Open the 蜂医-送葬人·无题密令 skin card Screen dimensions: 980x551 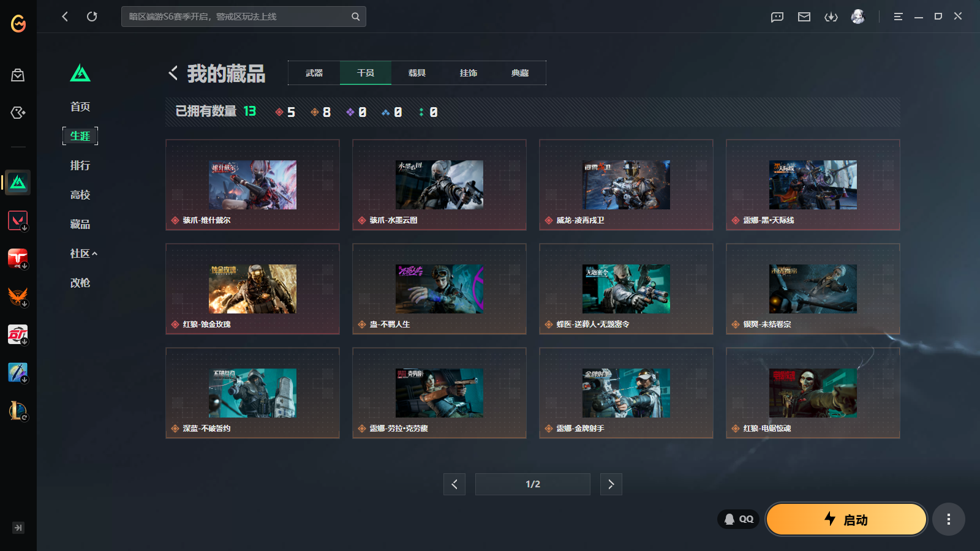626,289
